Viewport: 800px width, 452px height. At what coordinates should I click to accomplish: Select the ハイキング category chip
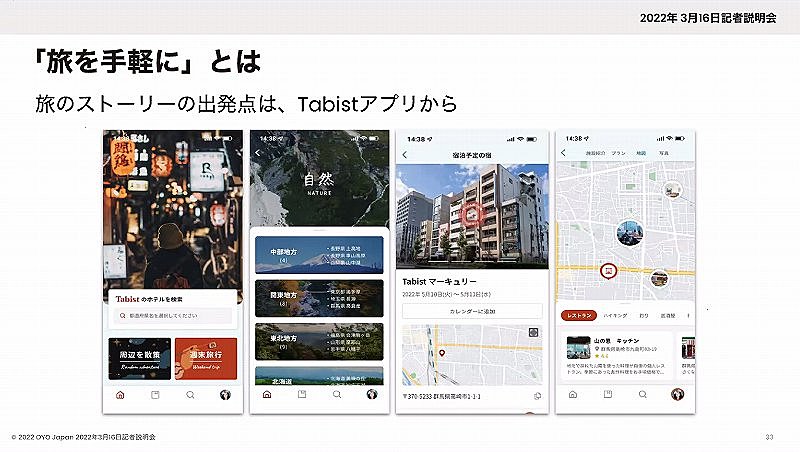click(x=615, y=316)
